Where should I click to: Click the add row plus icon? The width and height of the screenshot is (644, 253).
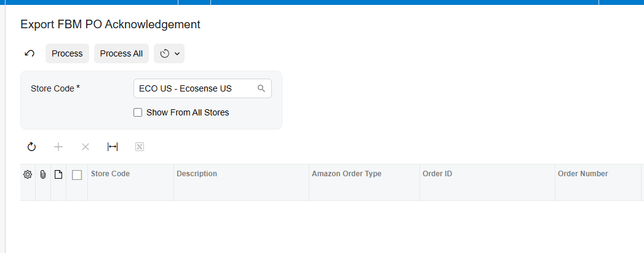point(58,147)
